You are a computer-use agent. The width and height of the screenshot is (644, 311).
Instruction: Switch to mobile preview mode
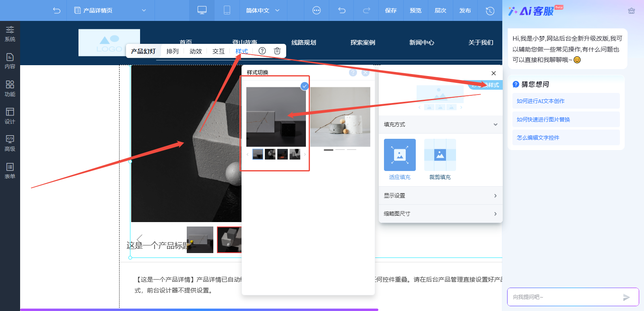(227, 10)
